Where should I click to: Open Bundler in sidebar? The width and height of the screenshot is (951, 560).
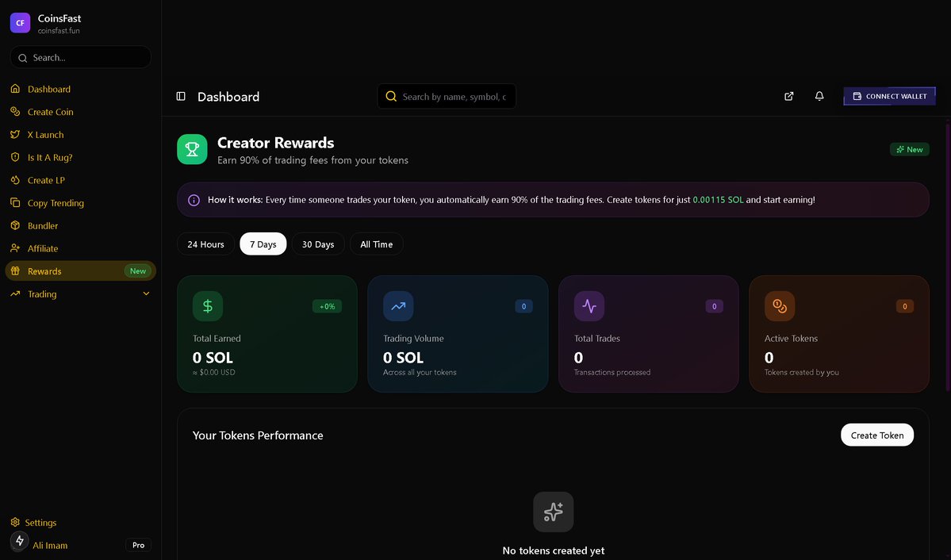81,226
